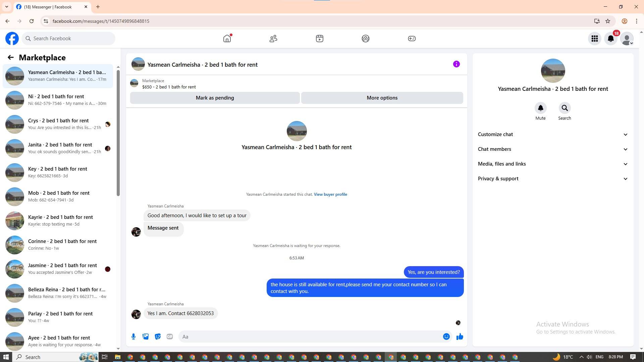Image resolution: width=644 pixels, height=362 pixels.
Task: Open the notifications bell
Action: pos(610,39)
